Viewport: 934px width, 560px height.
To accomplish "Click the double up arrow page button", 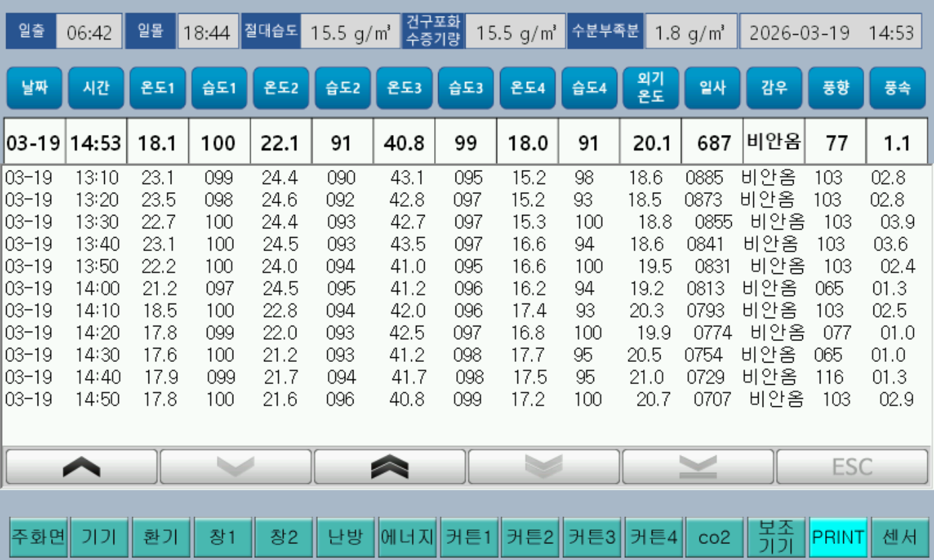I will pos(390,467).
